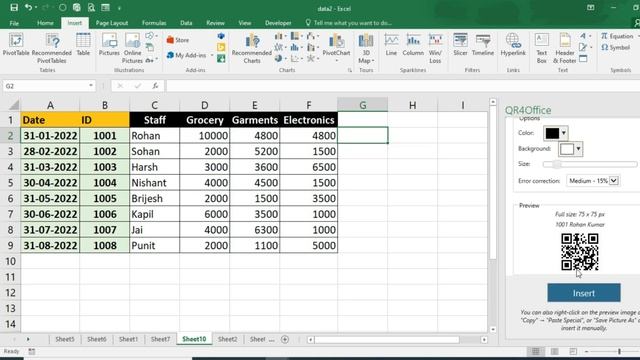This screenshot has width=640, height=360.
Task: Open the Office Store add-ins
Action: pyautogui.click(x=178, y=40)
